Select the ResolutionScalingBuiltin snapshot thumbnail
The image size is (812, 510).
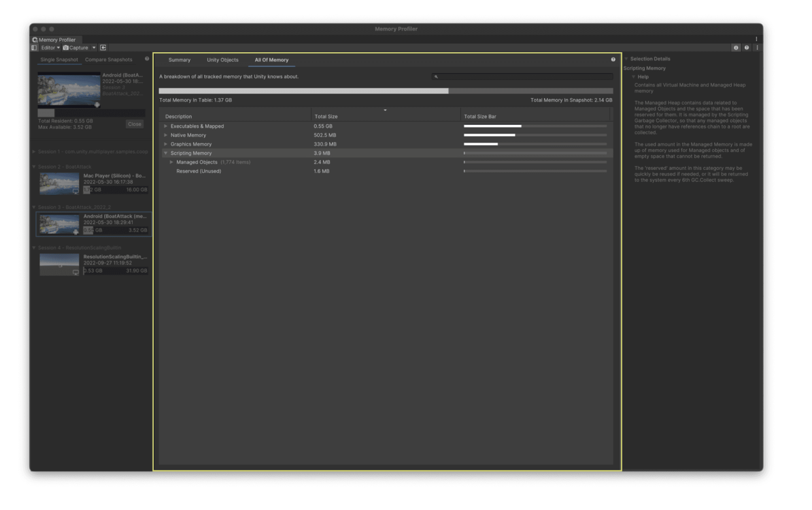point(59,264)
